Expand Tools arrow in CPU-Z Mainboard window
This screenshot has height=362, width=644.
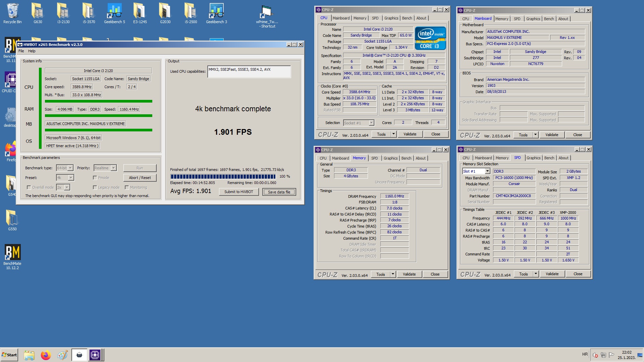535,135
